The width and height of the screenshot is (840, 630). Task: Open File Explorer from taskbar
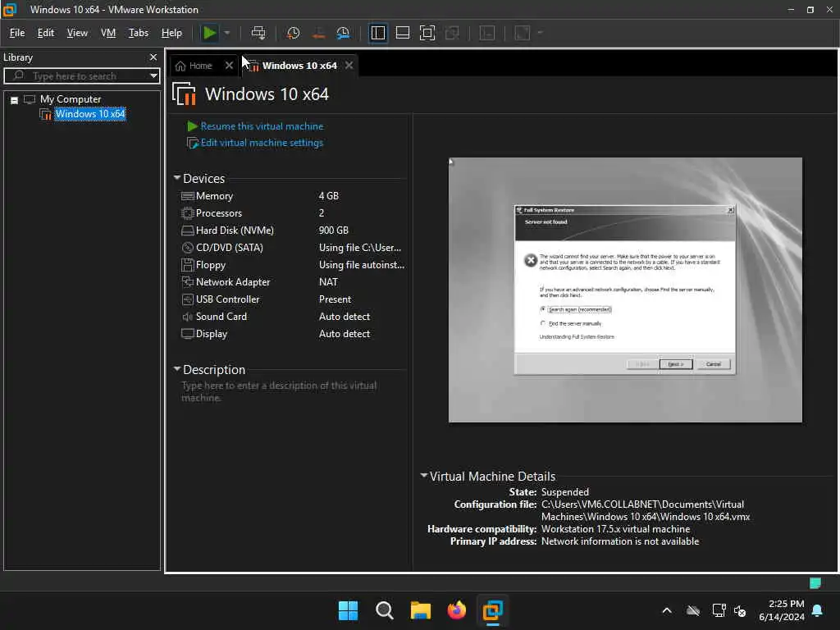point(421,610)
